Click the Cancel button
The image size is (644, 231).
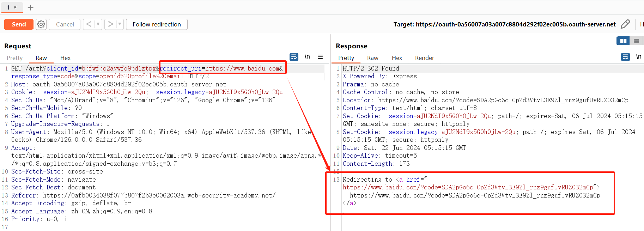65,24
